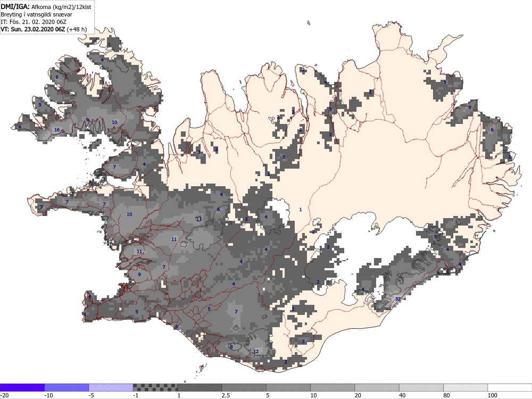Select the dark gray 1 to 2.5 legend swatch
The image size is (532, 399).
[x=199, y=387]
